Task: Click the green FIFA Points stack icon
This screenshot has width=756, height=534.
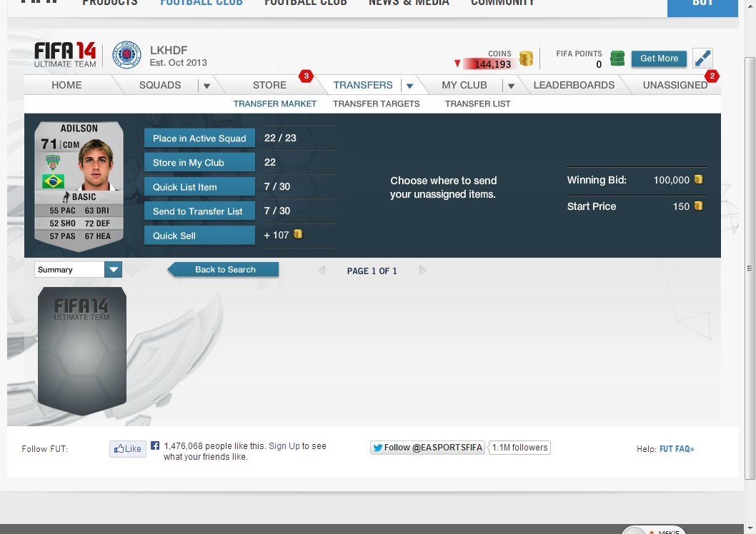Action: coord(617,59)
